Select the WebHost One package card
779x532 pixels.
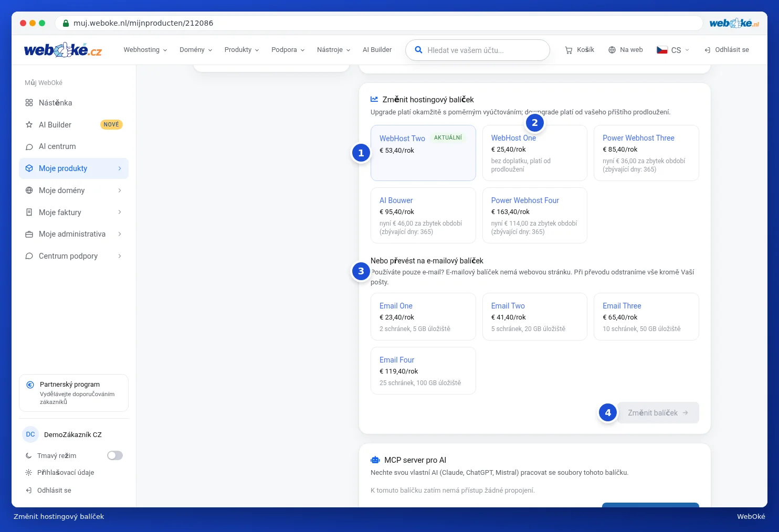coord(534,153)
